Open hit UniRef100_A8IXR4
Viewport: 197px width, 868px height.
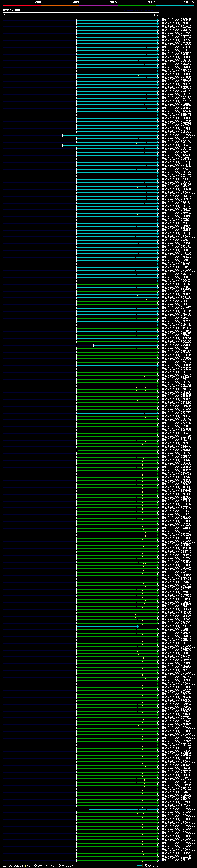click(x=177, y=33)
